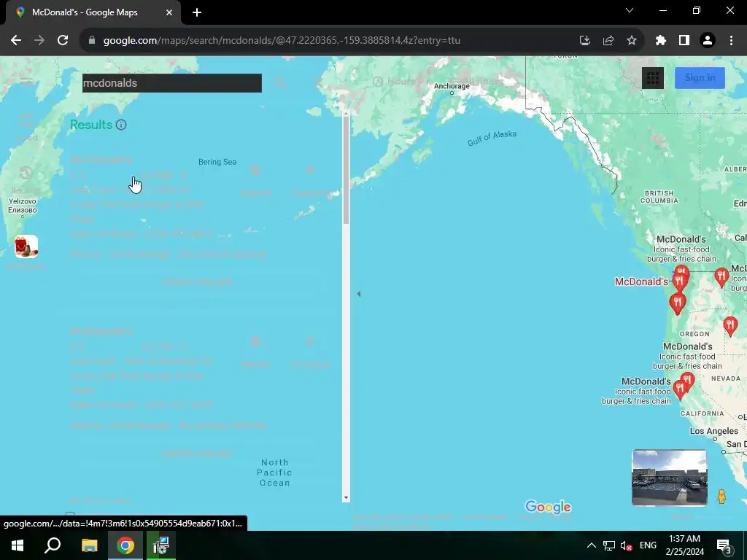Viewport: 747px width, 560px height.
Task: Click the Anchorage city label
Action: click(x=452, y=86)
